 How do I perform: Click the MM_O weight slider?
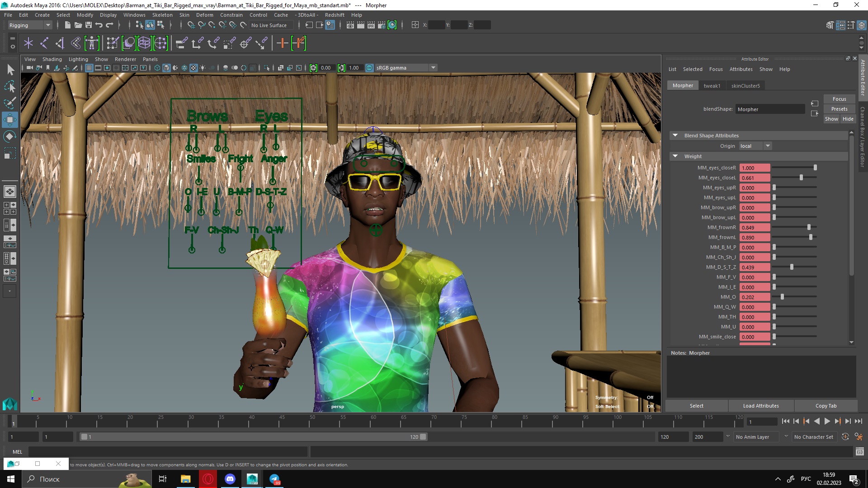pos(795,297)
